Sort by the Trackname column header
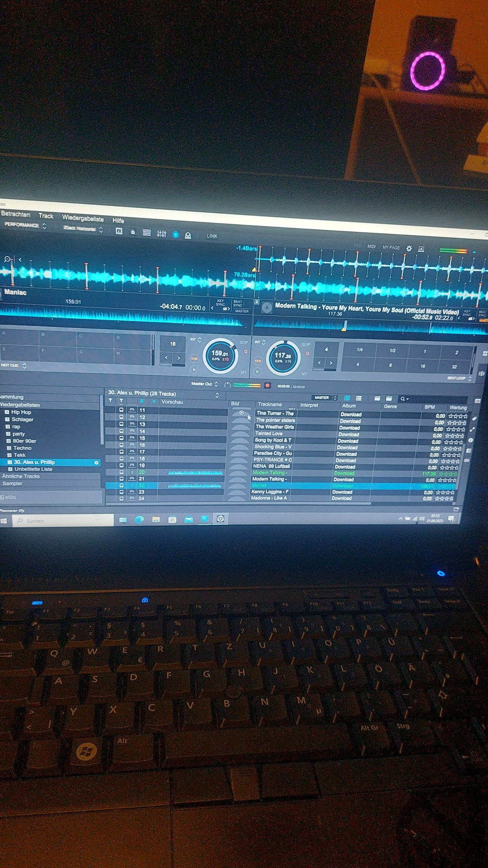 tap(270, 405)
